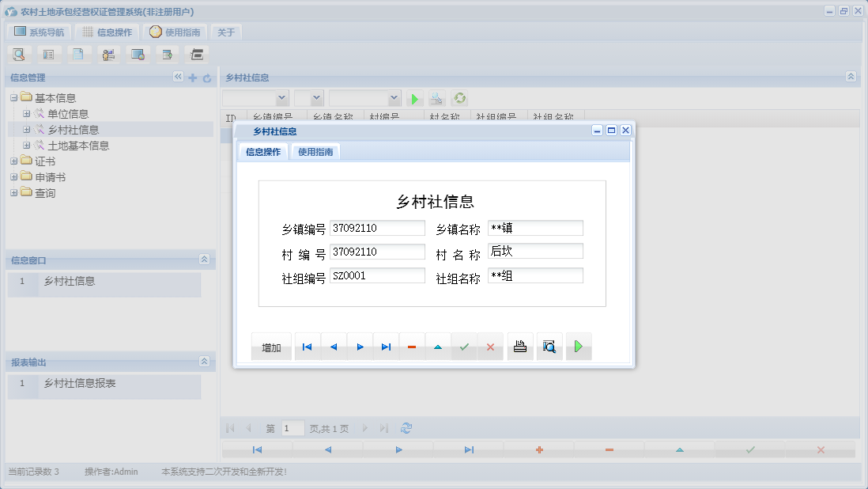Image resolution: width=868 pixels, height=489 pixels.
Task: Click the 乡镇名称 input field
Action: click(535, 228)
